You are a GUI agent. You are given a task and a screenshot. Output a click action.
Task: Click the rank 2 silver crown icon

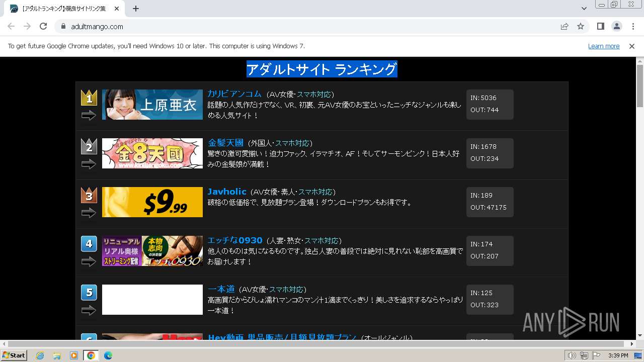pos(89,146)
